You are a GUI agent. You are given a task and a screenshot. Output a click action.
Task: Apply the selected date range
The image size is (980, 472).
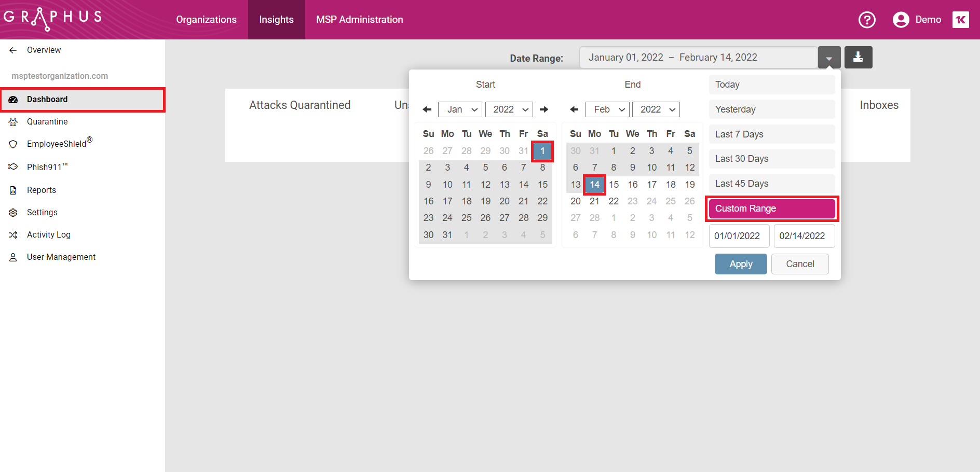pos(741,264)
